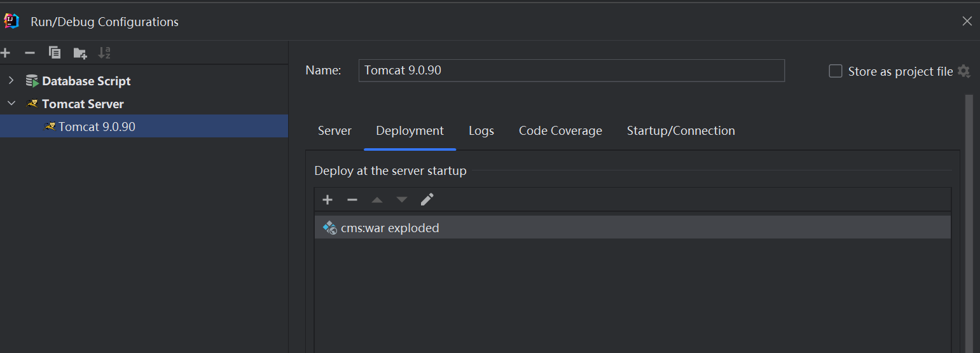Select the Tomcat Server tree item label
Image resolution: width=980 pixels, height=353 pixels.
pyautogui.click(x=83, y=104)
